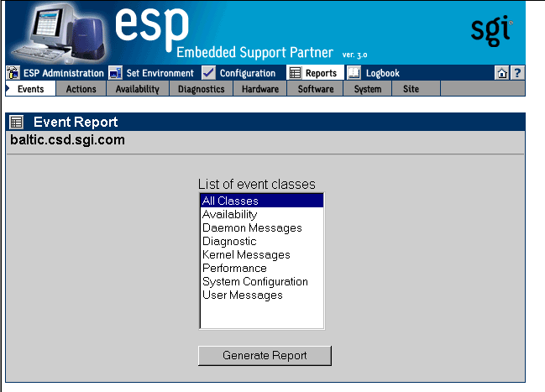Open help with the question mark icon
This screenshot has height=392, width=545.
tap(517, 73)
